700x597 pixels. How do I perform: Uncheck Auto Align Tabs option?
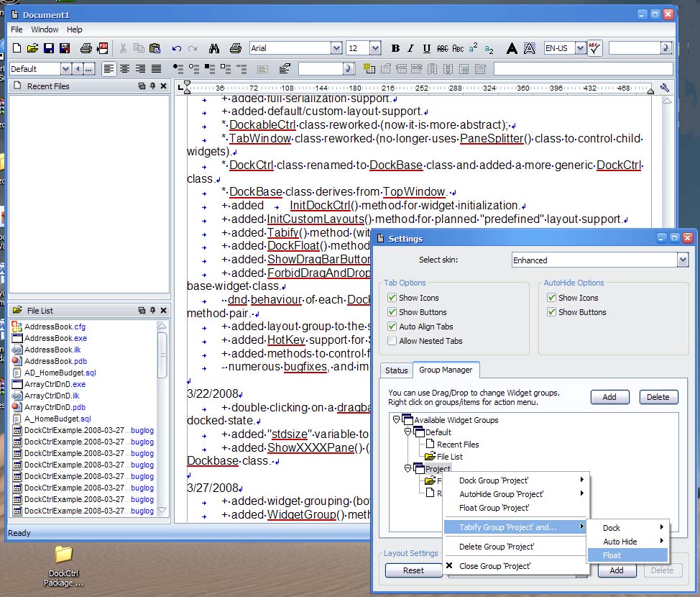click(392, 327)
